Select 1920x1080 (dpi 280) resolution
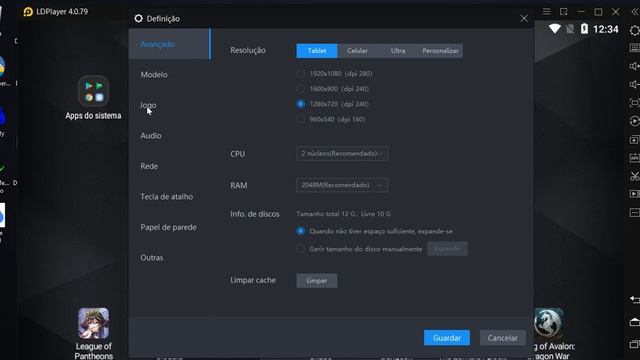Screen dimensions: 640x360 coord(301,73)
